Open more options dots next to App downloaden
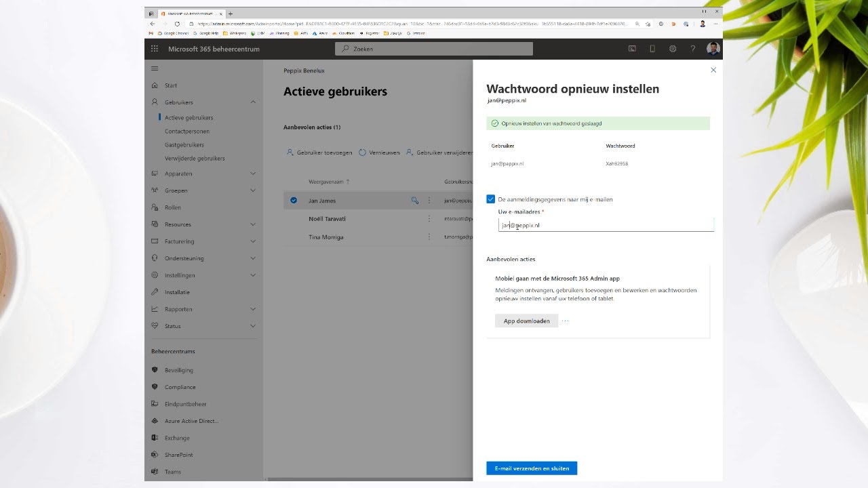868x488 pixels. [x=565, y=321]
